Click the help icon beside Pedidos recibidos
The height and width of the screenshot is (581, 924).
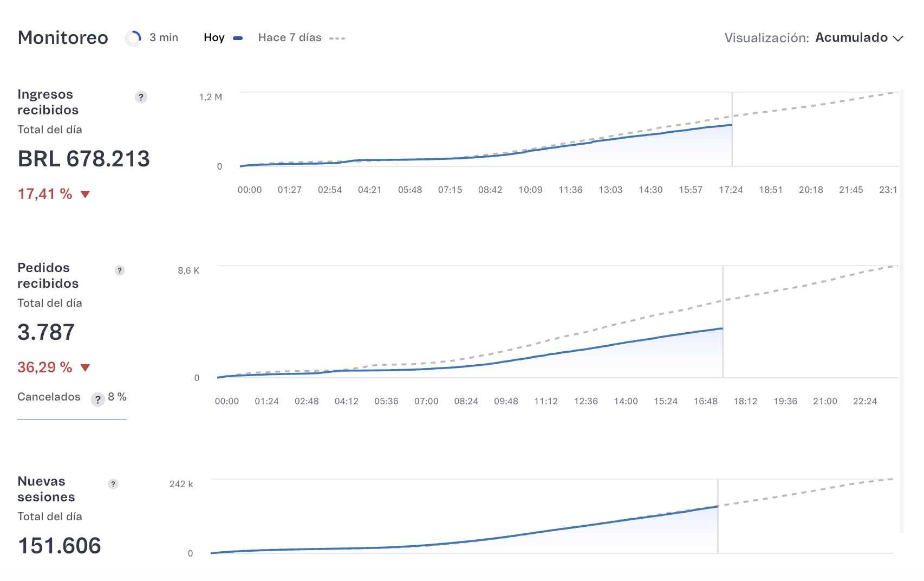click(120, 270)
